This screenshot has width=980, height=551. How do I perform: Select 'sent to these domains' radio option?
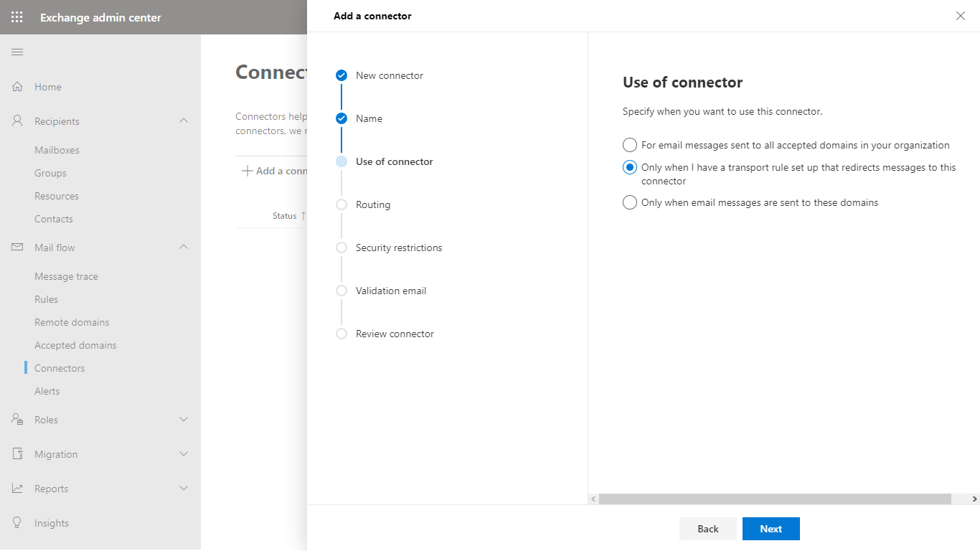pyautogui.click(x=630, y=202)
